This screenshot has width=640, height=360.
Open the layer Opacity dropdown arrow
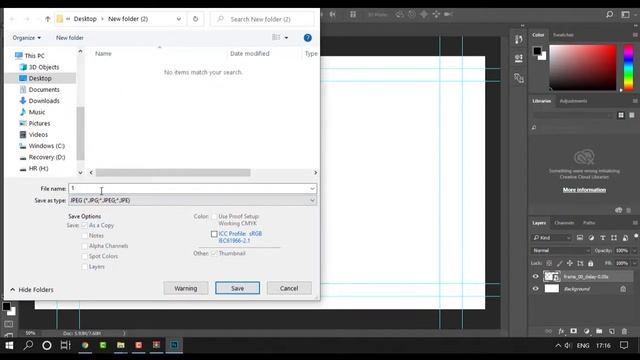point(634,251)
